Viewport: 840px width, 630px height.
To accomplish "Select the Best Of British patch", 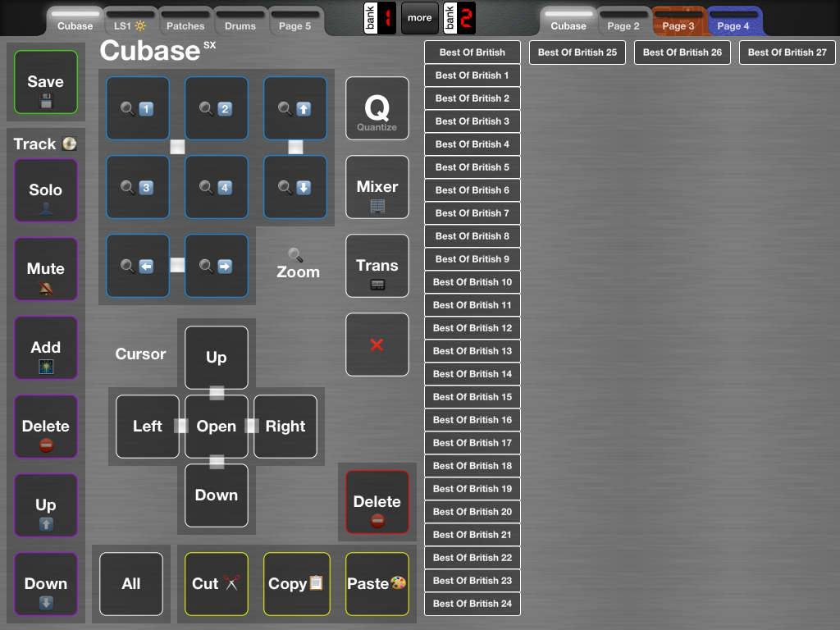I will click(472, 52).
